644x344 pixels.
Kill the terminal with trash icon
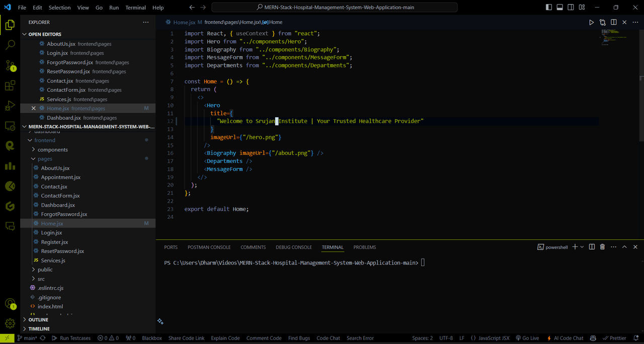point(602,247)
